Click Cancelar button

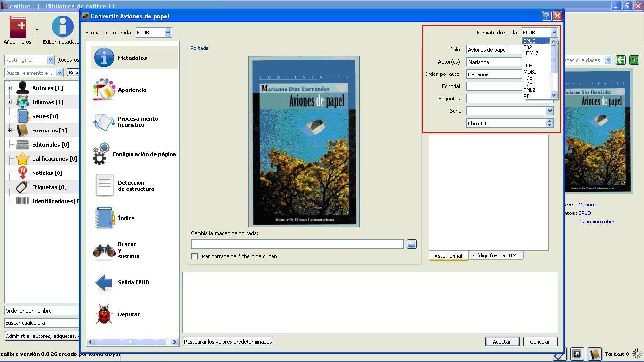tap(540, 341)
